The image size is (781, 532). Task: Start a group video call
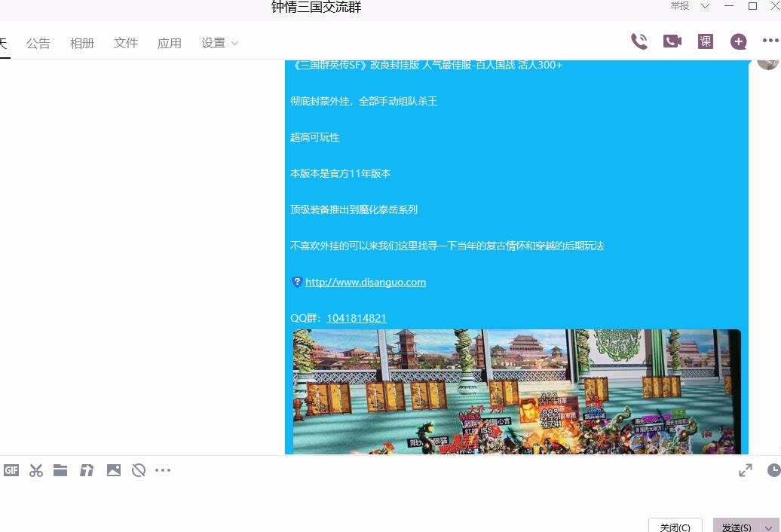(x=672, y=41)
